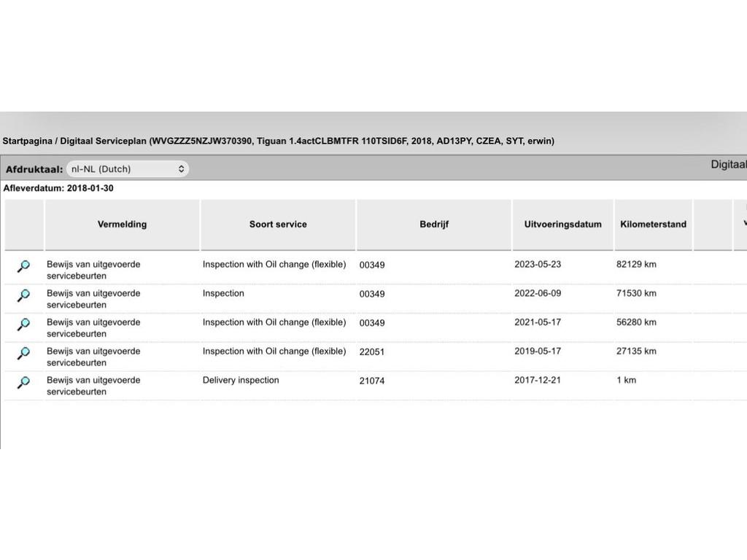The width and height of the screenshot is (747, 560).
Task: Click magnifier icon for 2021-05-17 service entry
Action: (23, 324)
